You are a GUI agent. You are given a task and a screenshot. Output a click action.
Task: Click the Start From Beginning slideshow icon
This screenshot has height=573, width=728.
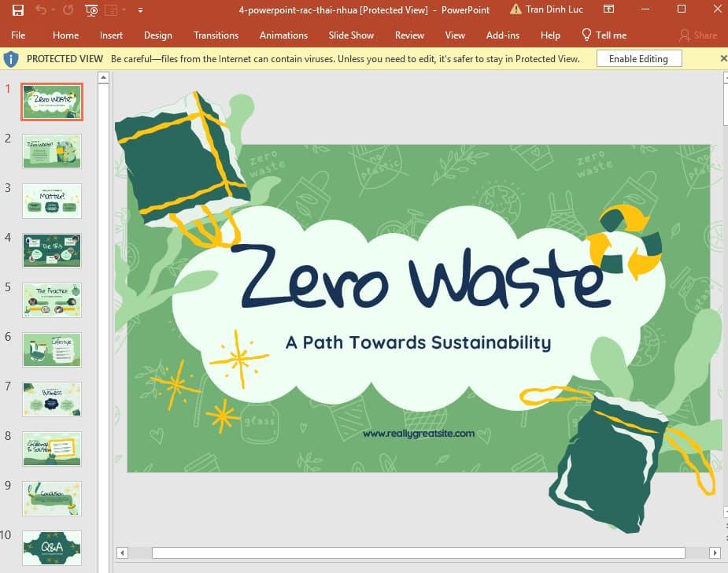coord(91,10)
